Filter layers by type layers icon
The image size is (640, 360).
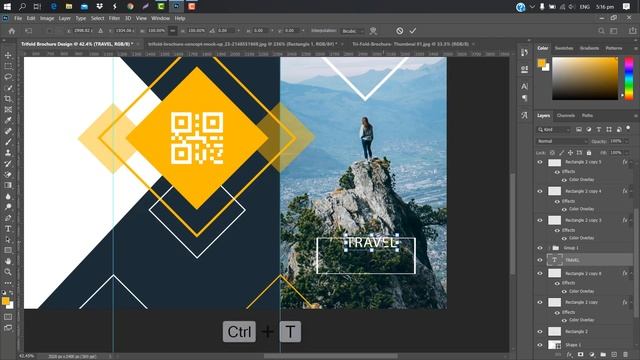[x=598, y=129]
